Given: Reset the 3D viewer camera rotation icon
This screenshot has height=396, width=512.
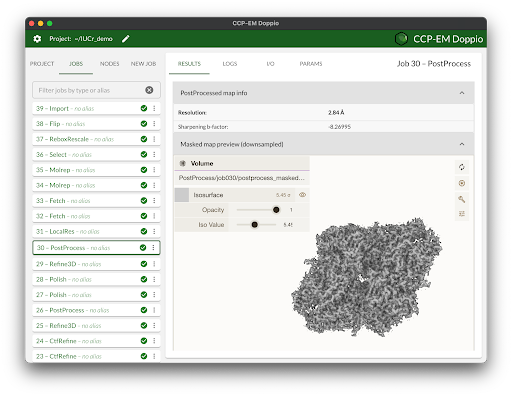Looking at the screenshot, I should pos(462,167).
